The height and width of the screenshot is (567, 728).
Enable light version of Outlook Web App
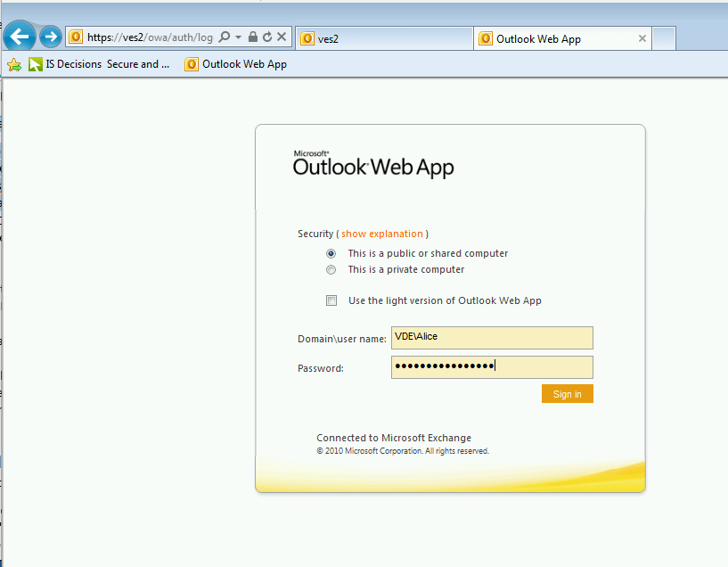click(331, 300)
